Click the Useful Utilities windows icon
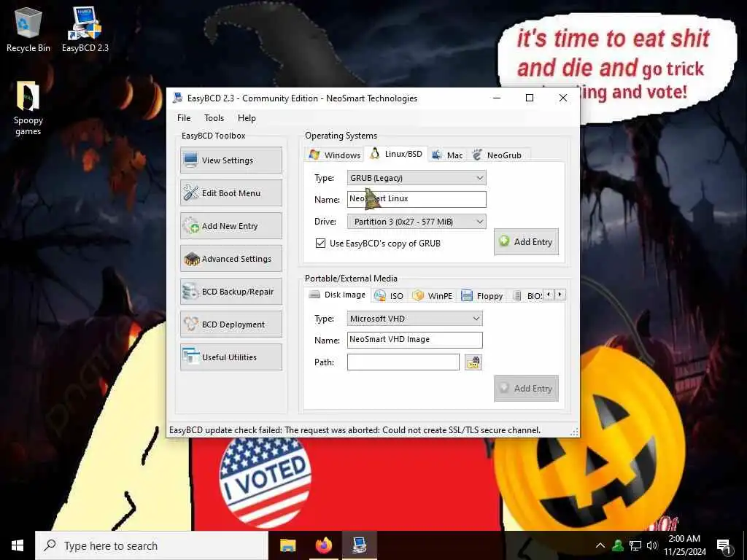747x560 pixels. coord(191,357)
